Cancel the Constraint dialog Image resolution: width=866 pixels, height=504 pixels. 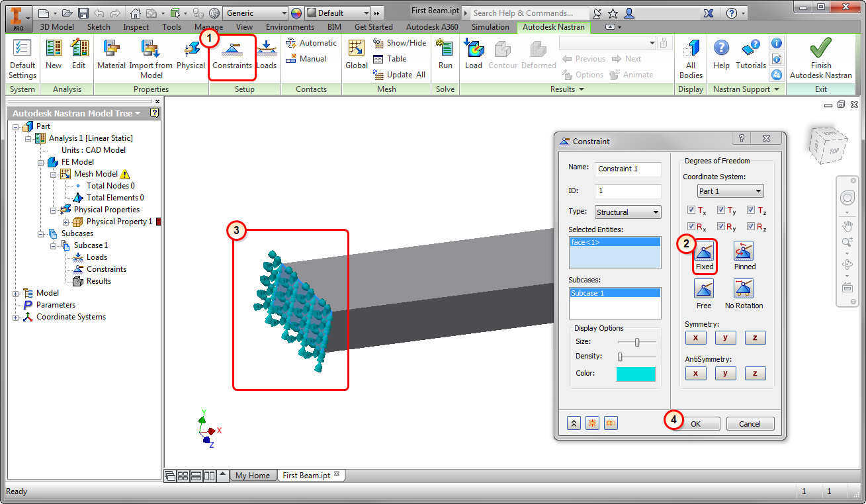pyautogui.click(x=750, y=424)
